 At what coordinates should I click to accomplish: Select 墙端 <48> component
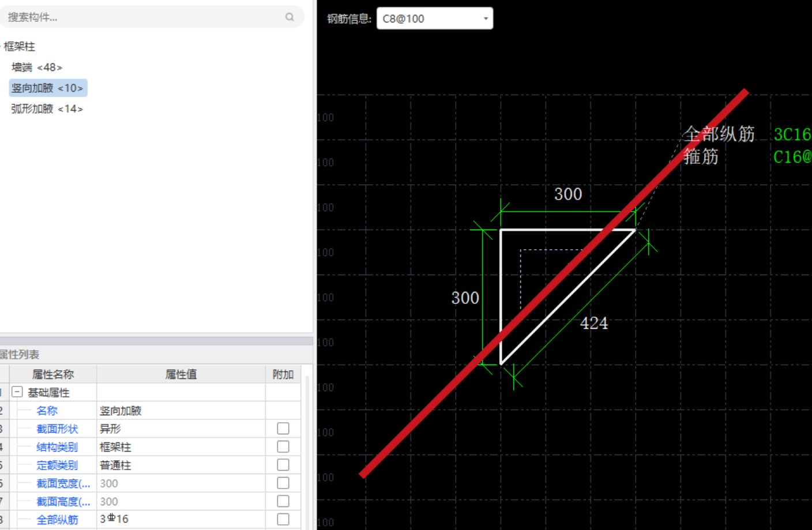click(x=37, y=67)
